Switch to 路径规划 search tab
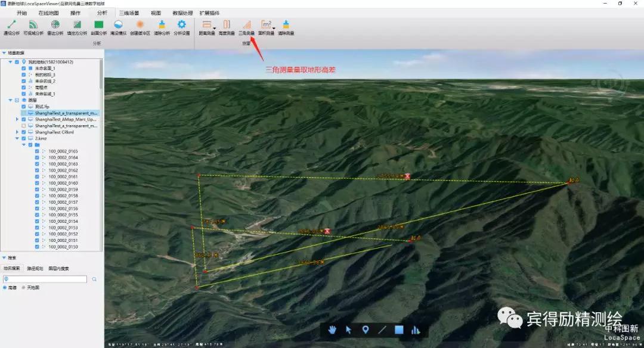The height and width of the screenshot is (348, 644). pos(35,268)
